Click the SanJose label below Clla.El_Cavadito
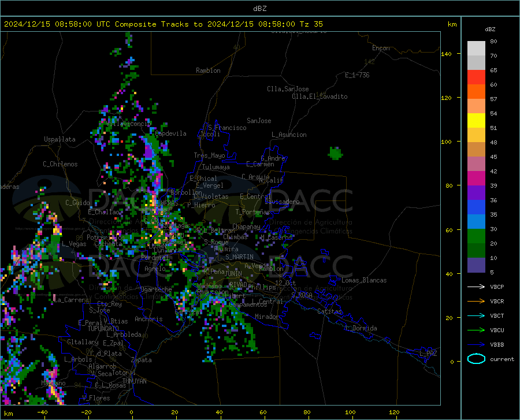The height and width of the screenshot is (420, 520). [259, 121]
